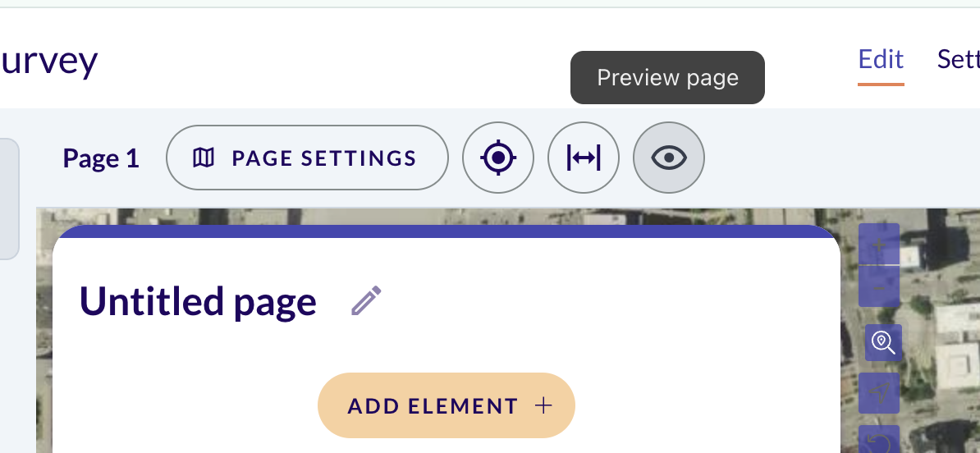Switch to the Settings tab
The width and height of the screenshot is (980, 453).
click(959, 60)
